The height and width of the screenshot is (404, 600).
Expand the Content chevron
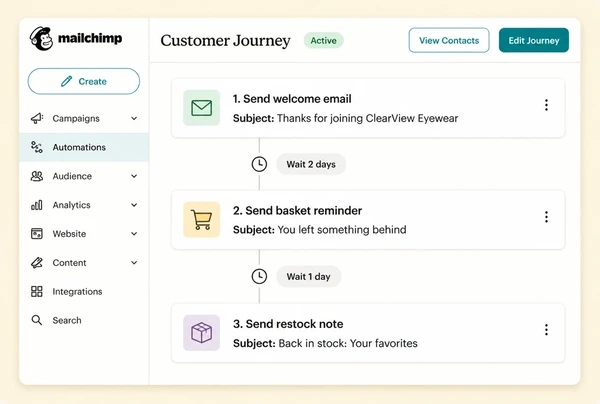134,263
